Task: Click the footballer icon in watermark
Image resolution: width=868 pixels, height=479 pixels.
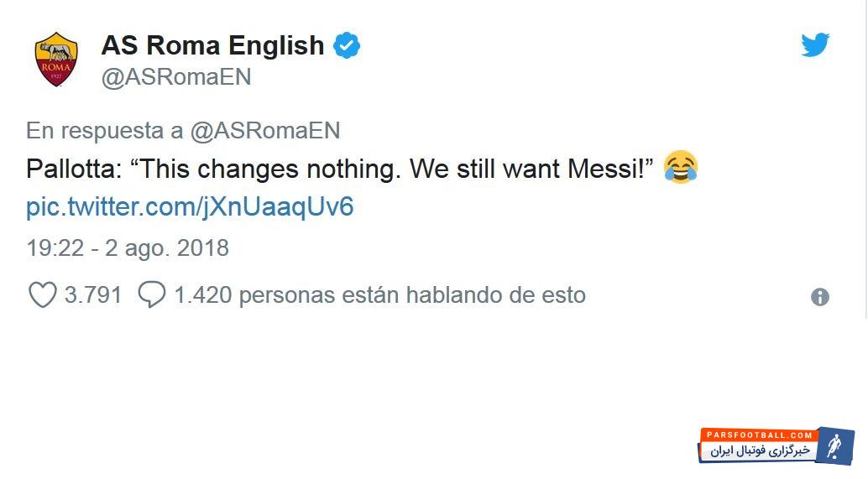Action: tap(835, 445)
